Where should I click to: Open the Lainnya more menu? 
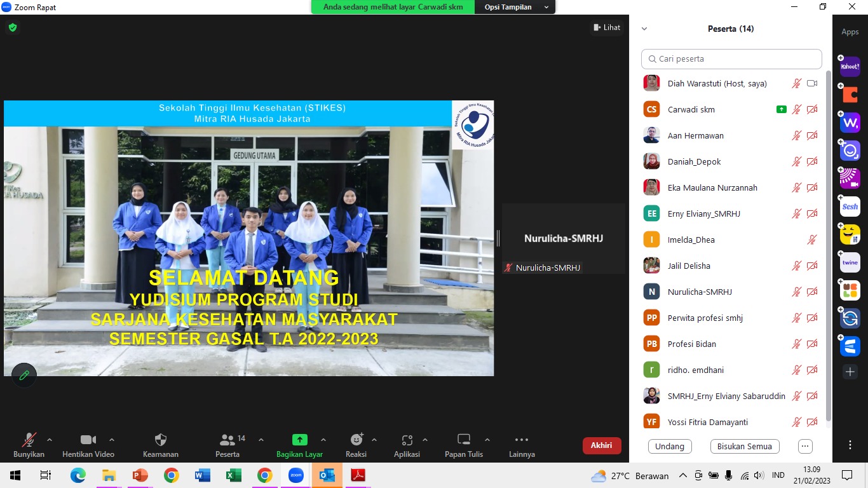coord(522,445)
